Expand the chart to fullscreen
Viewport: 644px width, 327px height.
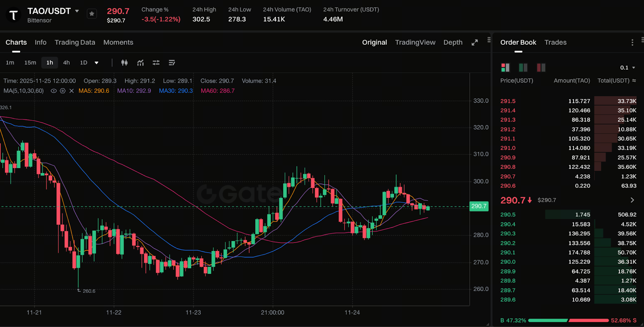pos(475,42)
